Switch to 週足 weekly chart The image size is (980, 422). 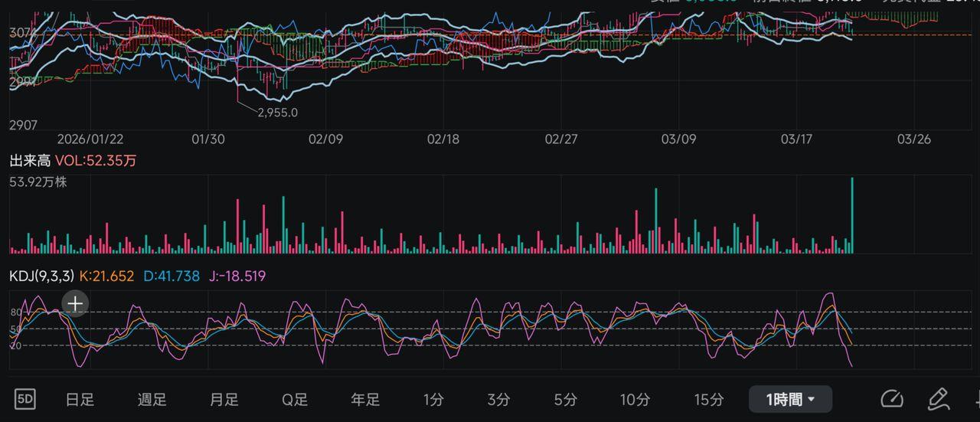[x=152, y=399]
